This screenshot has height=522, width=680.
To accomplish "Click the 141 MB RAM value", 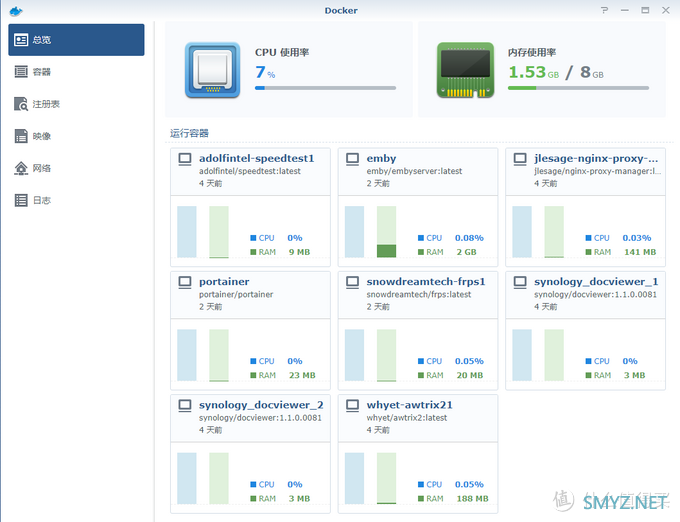I will (x=640, y=252).
